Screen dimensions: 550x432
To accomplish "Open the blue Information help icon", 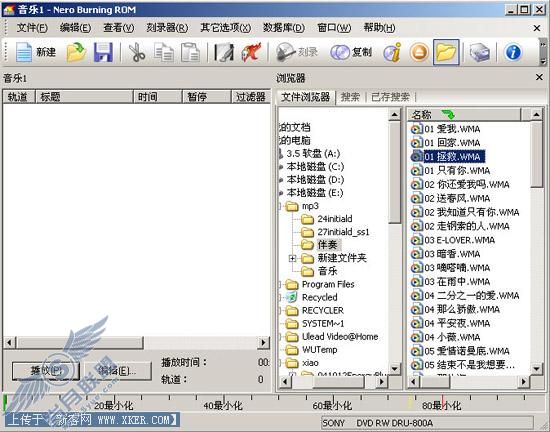I will click(513, 53).
